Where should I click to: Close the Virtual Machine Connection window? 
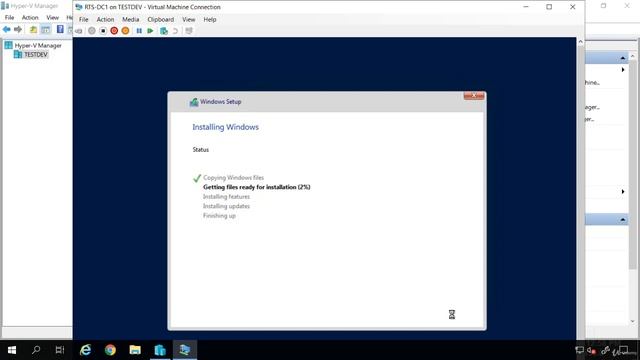point(573,7)
